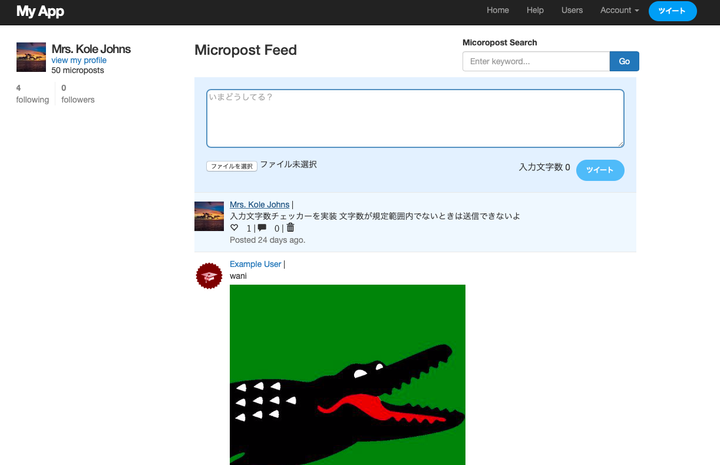Open Users in the navbar
This screenshot has height=465, width=720.
(572, 10)
